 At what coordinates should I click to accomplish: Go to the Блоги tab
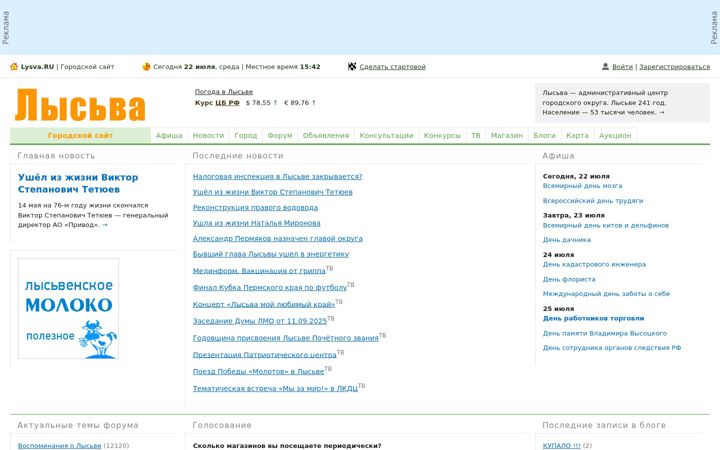coord(545,135)
